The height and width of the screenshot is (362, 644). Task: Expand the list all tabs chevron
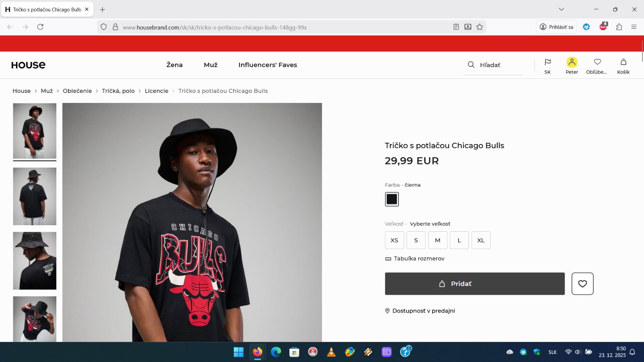pyautogui.click(x=561, y=9)
